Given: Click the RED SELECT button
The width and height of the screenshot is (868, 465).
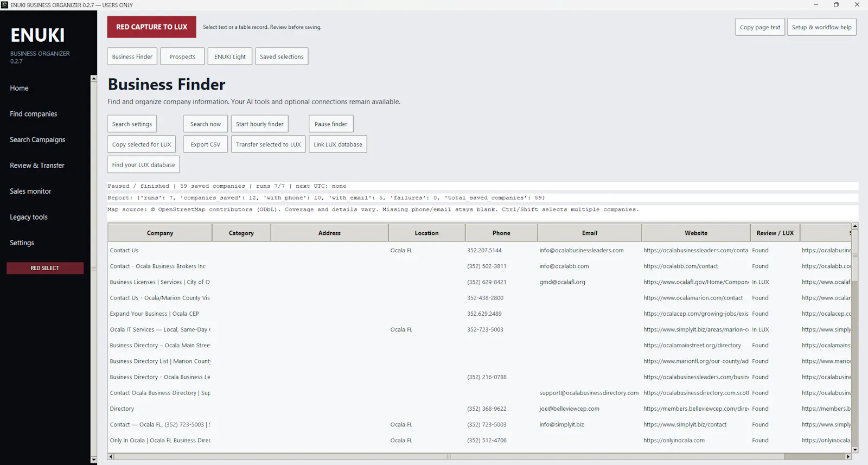Looking at the screenshot, I should point(45,268).
